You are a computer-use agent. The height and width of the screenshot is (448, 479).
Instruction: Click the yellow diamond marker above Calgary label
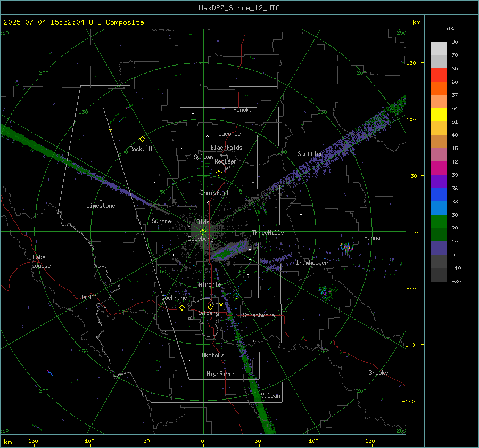tap(210, 307)
